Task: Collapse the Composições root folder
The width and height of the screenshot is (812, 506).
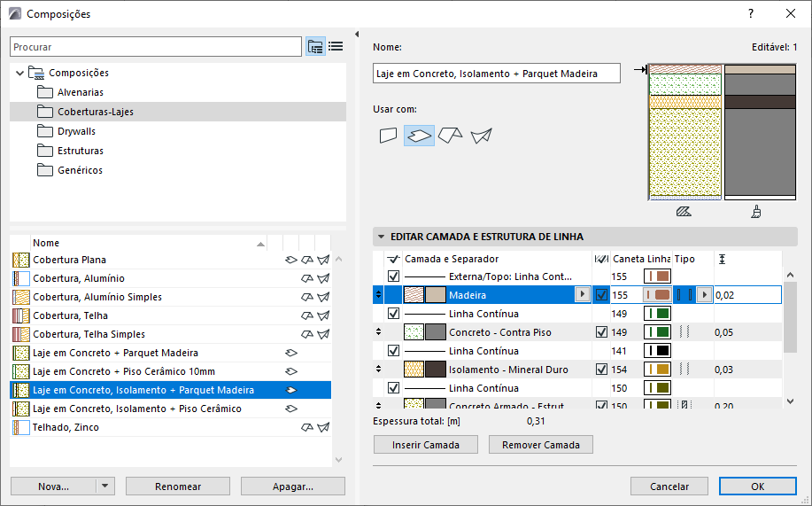Action: tap(19, 73)
